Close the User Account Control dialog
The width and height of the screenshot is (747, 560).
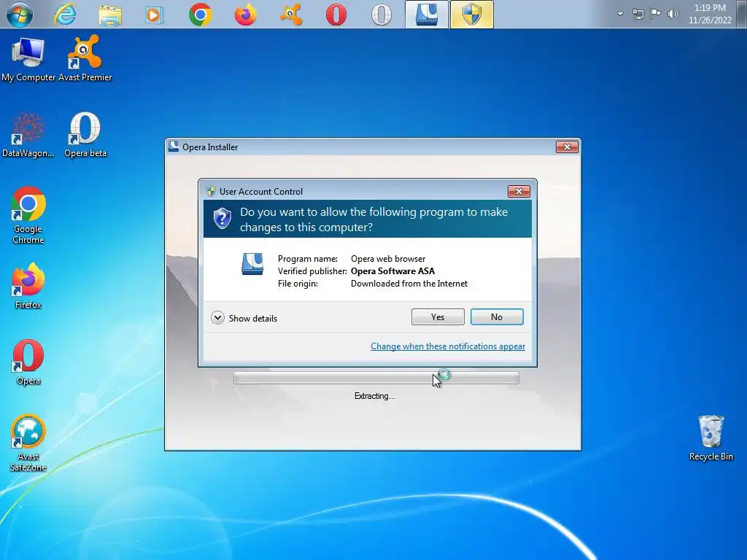coord(519,192)
